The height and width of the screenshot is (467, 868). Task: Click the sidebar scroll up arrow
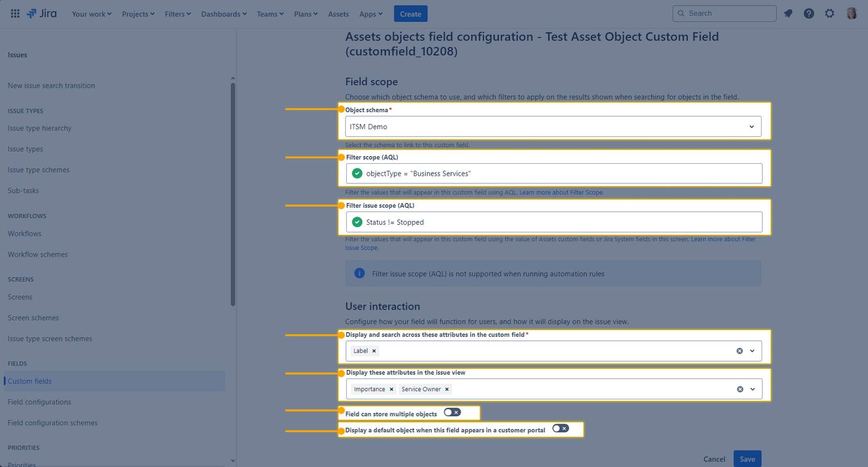[x=233, y=78]
